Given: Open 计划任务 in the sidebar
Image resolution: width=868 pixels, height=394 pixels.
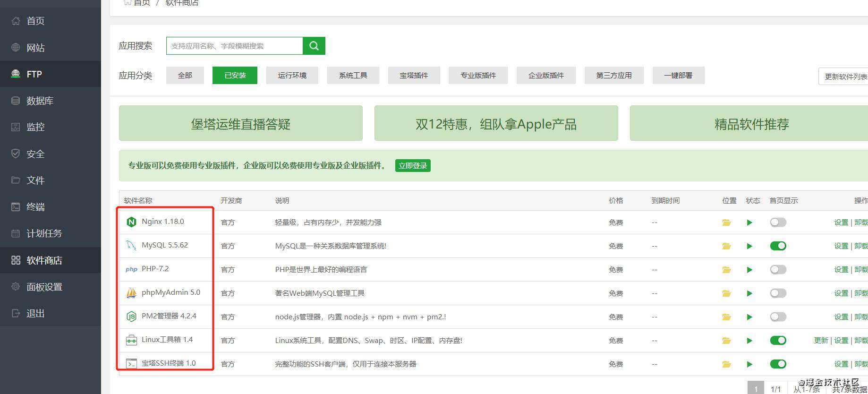Looking at the screenshot, I should tap(51, 233).
